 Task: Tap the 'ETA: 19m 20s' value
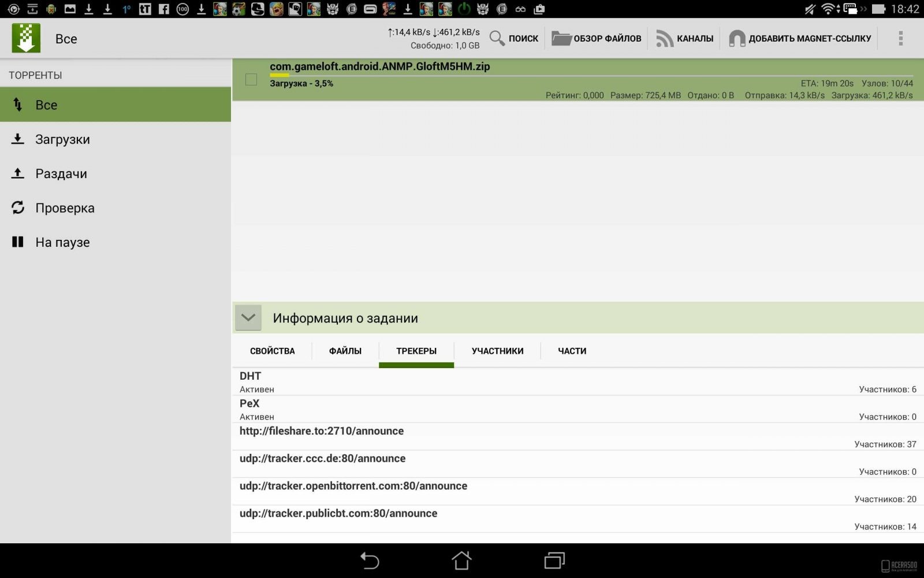tap(827, 83)
